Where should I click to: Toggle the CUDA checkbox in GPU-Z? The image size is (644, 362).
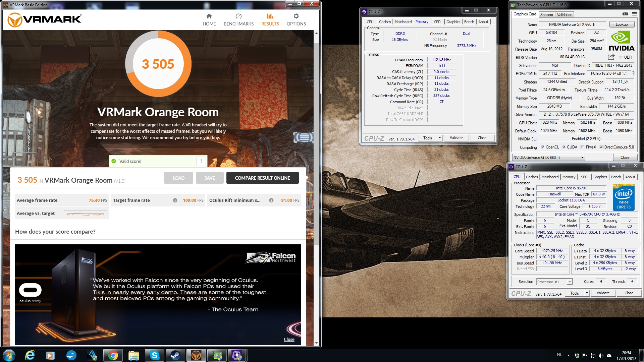point(564,147)
